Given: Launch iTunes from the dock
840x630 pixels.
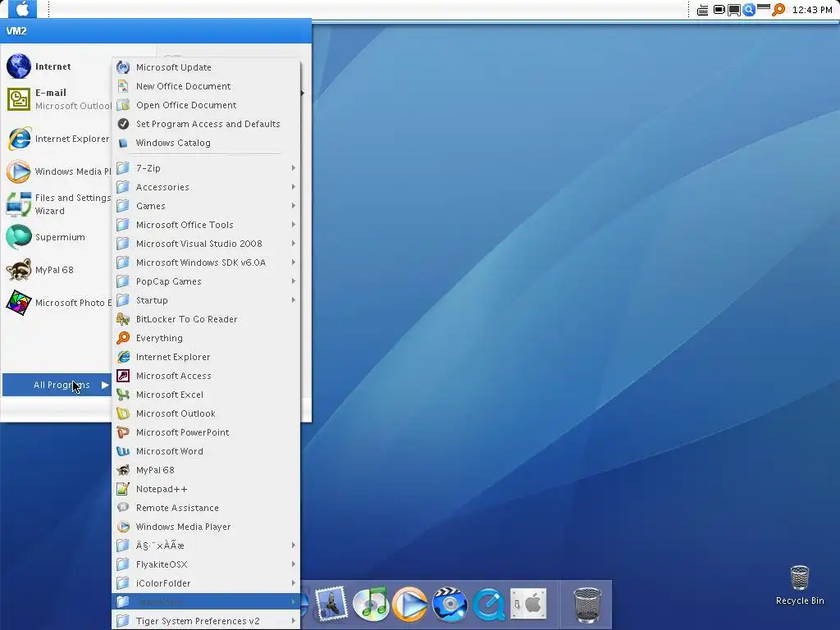Looking at the screenshot, I should [x=372, y=604].
